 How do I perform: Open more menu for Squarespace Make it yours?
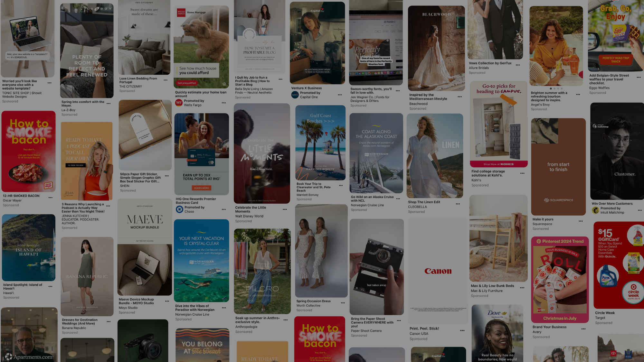point(581,221)
